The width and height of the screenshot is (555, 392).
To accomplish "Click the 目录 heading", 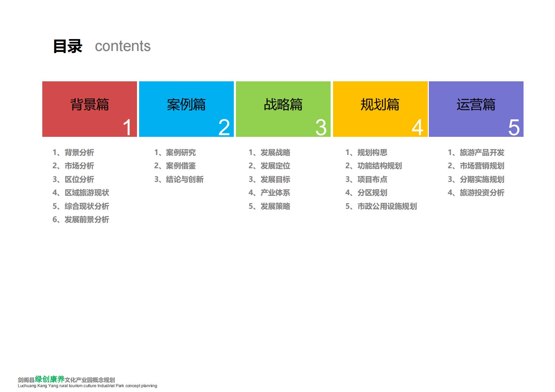I will click(68, 46).
